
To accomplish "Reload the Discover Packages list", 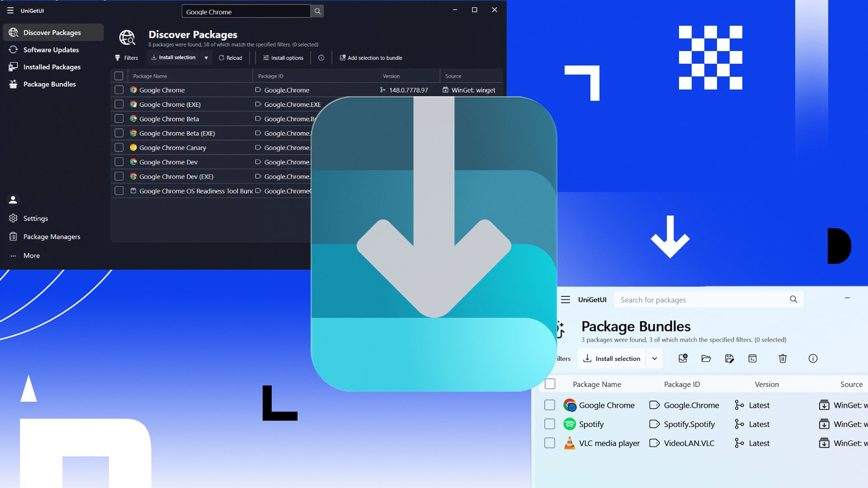I will 231,58.
